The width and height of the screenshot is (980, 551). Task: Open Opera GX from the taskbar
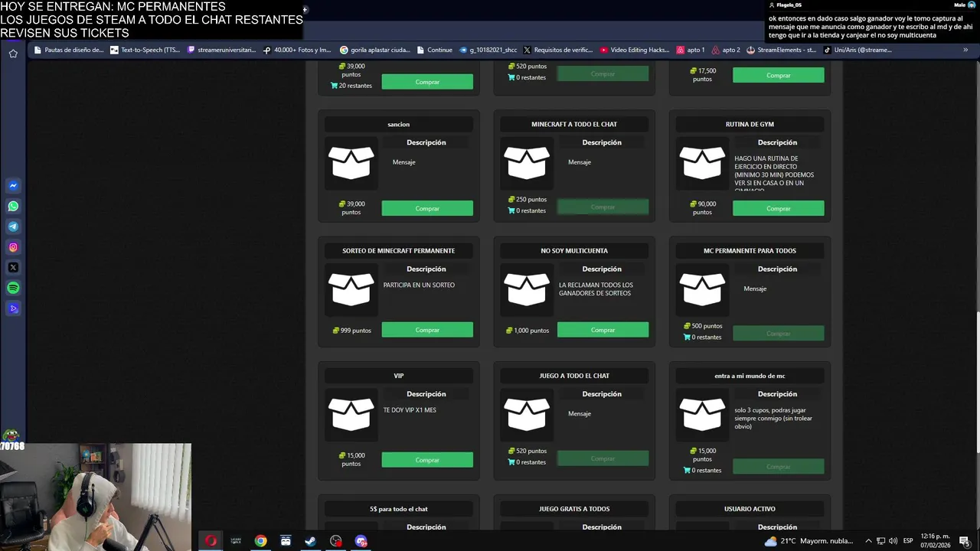[x=211, y=541]
